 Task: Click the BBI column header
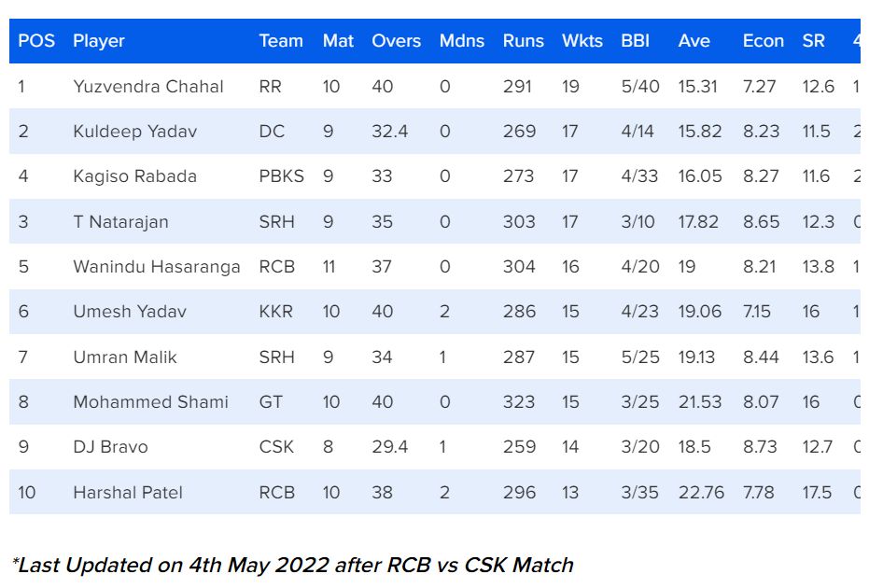tap(635, 41)
